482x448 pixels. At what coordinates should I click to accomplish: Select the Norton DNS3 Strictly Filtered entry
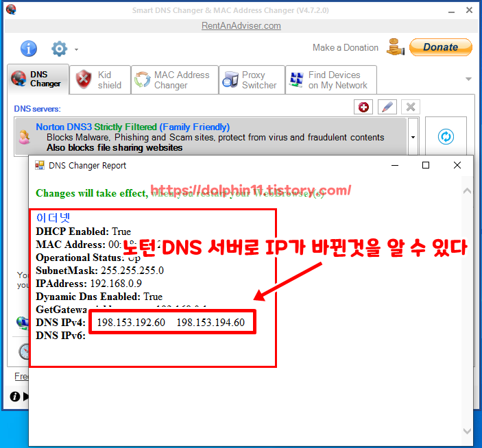coord(210,137)
